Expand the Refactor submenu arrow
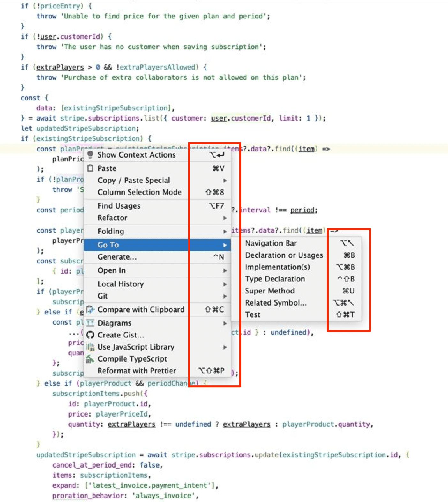Viewport: 448px width, 502px height. pos(225,218)
